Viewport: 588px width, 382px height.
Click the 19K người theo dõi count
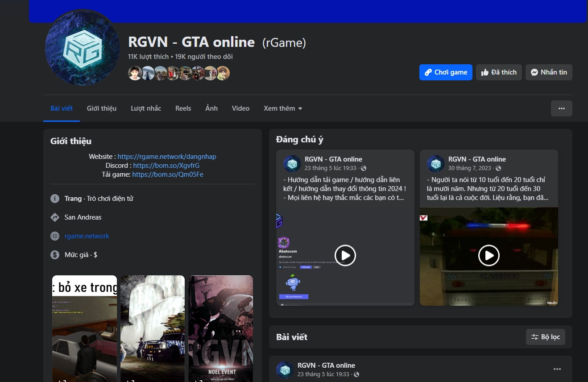pos(204,57)
